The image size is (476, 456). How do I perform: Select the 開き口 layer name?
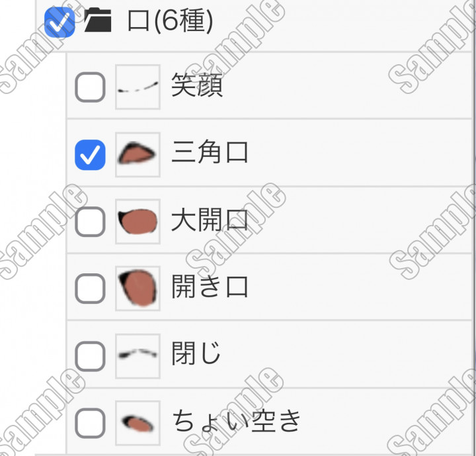210,288
